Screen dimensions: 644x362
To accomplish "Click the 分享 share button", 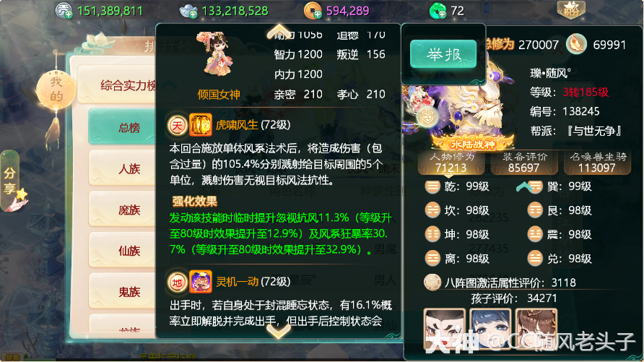I will [11, 181].
